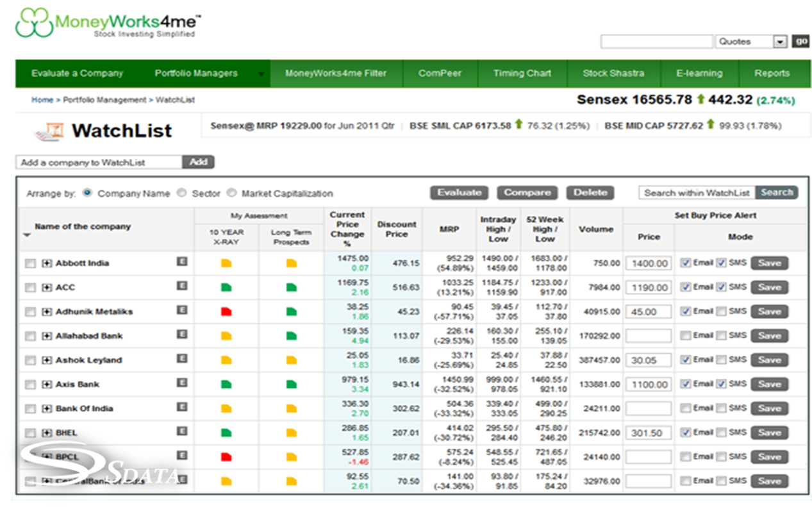Screen dimensions: 812x507
Task: Click the E icon next to Axis Bank
Action: pyautogui.click(x=182, y=383)
